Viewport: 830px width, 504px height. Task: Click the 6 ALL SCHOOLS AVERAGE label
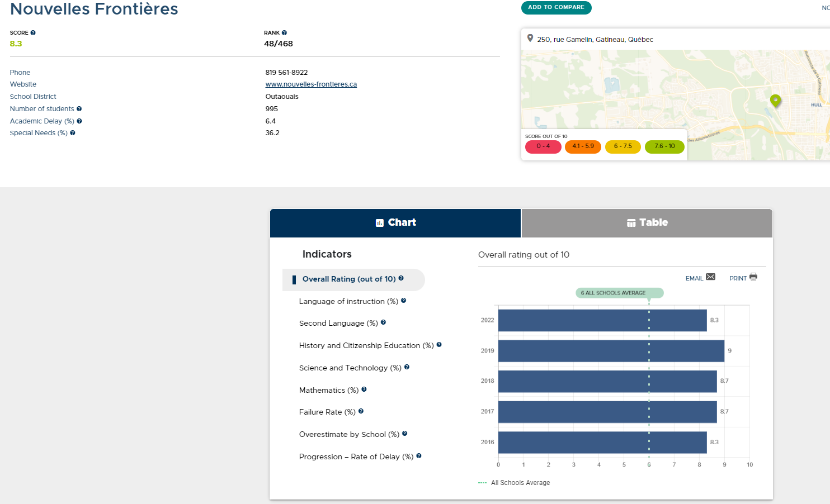click(619, 293)
